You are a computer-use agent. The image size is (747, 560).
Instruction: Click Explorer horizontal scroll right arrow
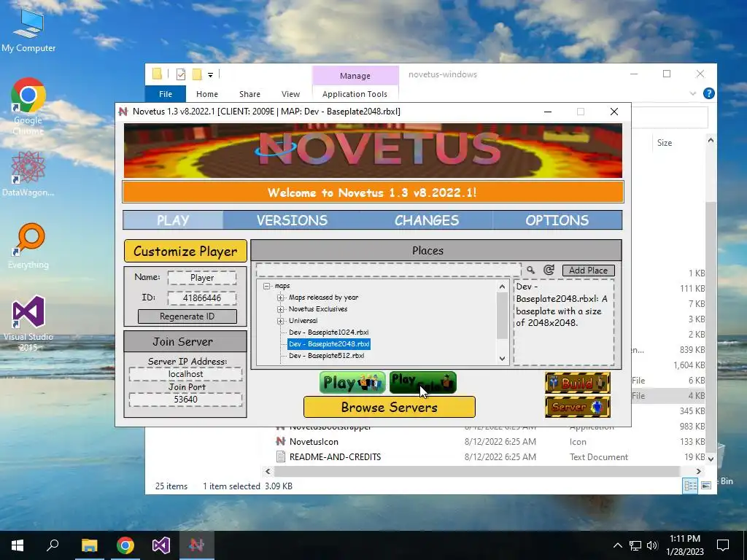[698, 471]
